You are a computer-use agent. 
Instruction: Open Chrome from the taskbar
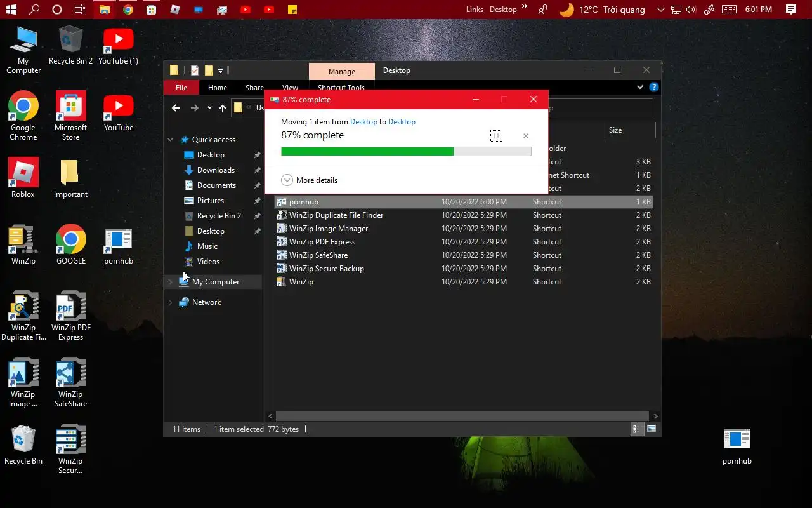128,10
